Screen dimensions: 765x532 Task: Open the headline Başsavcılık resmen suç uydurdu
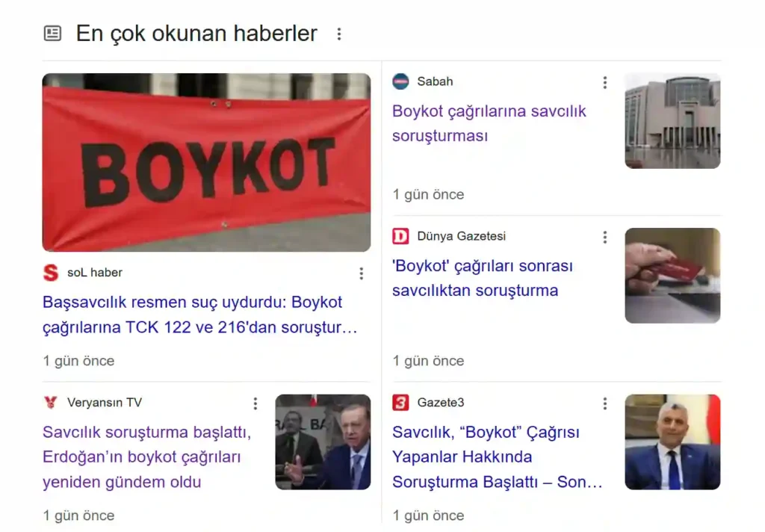point(200,315)
